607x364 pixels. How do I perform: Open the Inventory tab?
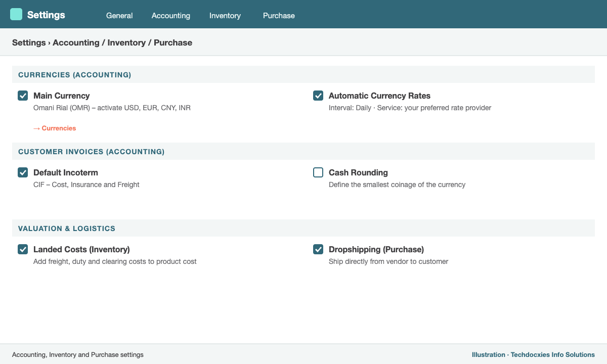pos(225,16)
